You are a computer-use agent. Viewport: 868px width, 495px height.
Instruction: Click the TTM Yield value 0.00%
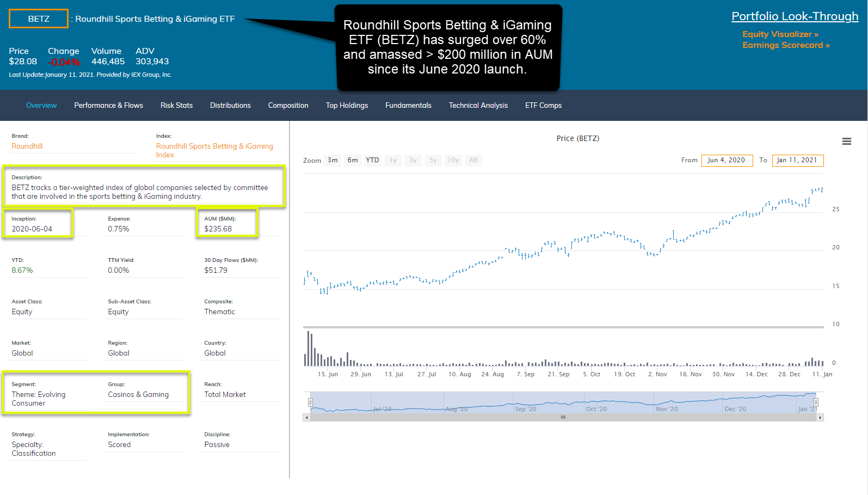(119, 271)
